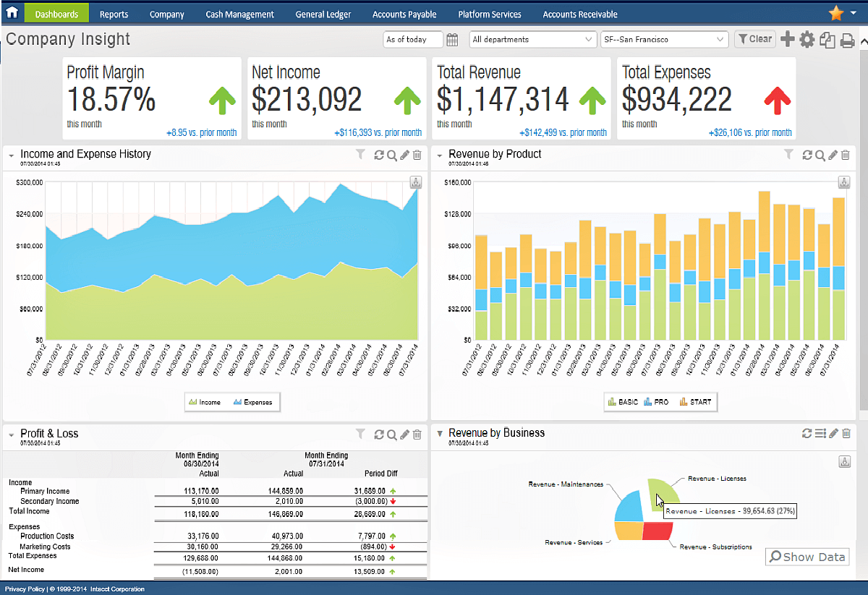This screenshot has height=595, width=868.
Task: Print the dashboard
Action: [x=845, y=39]
